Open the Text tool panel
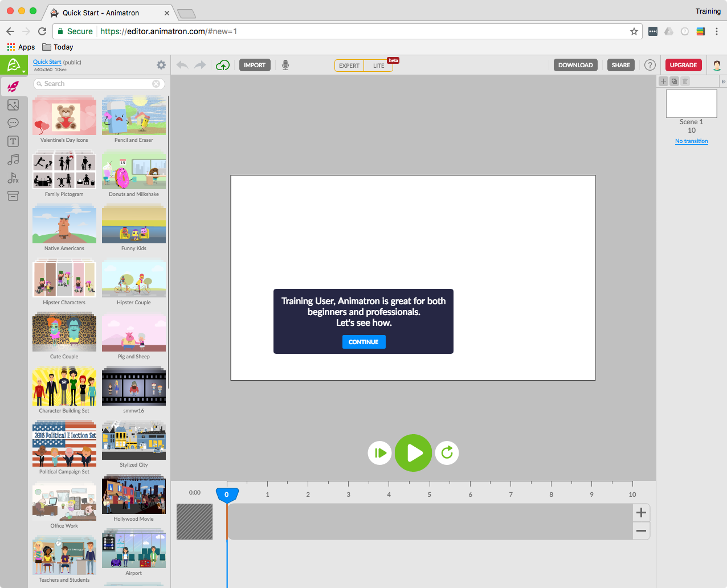 point(13,141)
